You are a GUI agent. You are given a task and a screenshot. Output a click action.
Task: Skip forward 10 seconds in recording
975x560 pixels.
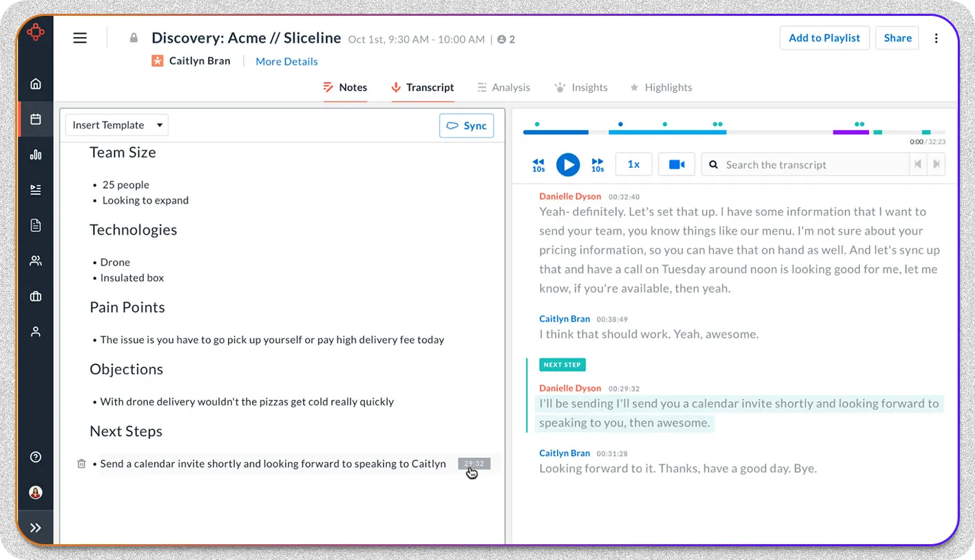(598, 164)
